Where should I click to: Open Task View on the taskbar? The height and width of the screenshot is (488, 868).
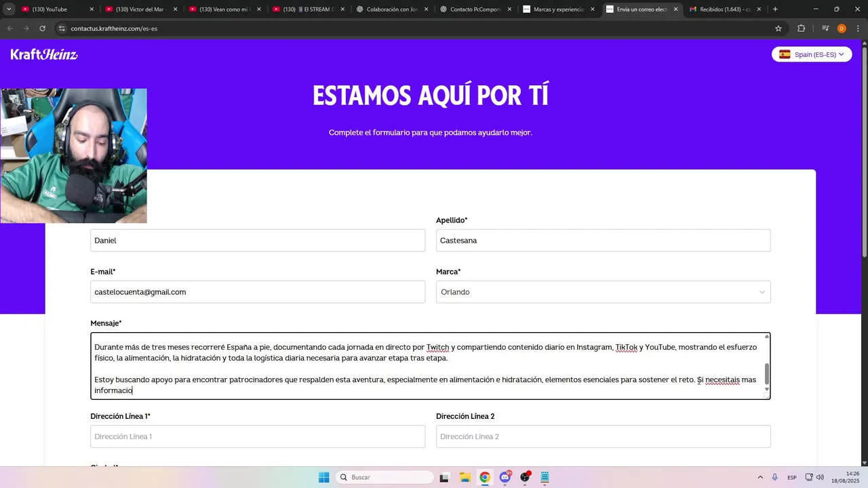[x=444, y=477]
